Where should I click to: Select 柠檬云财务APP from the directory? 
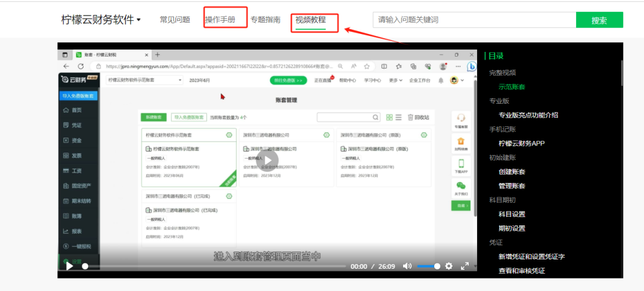(x=522, y=143)
